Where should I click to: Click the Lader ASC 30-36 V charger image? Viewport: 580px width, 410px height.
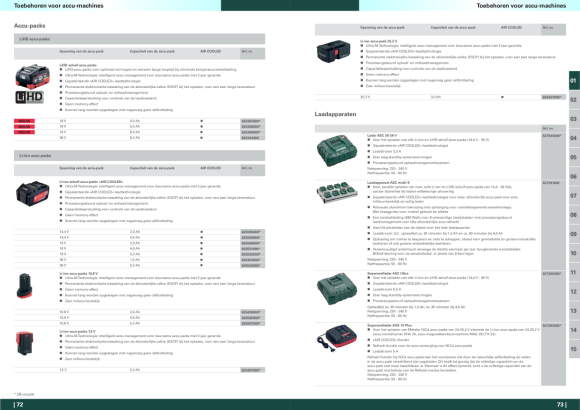(337, 150)
